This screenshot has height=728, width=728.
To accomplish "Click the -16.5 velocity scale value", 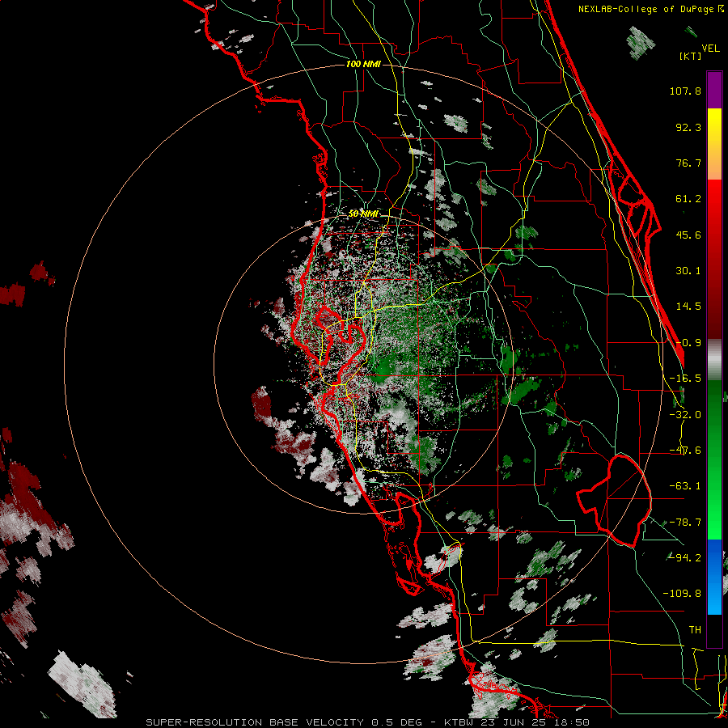I will tap(685, 379).
